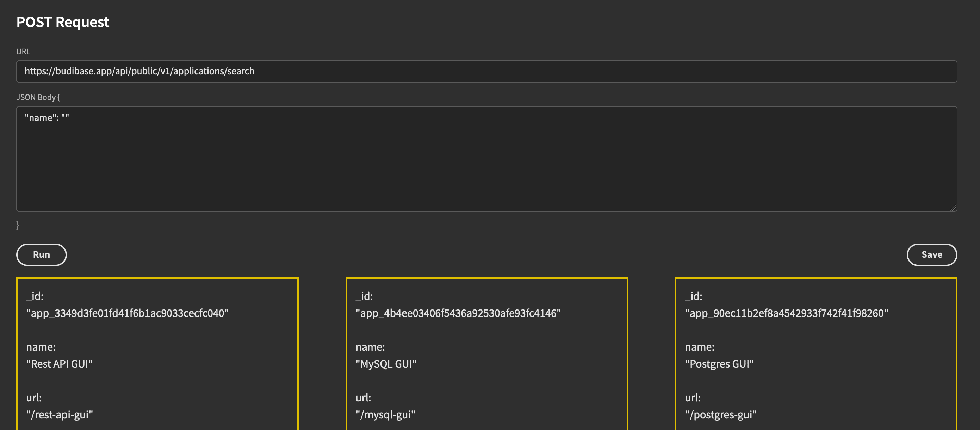This screenshot has height=430, width=980.
Task: Click inside the JSON Body textarea
Action: coord(486,159)
